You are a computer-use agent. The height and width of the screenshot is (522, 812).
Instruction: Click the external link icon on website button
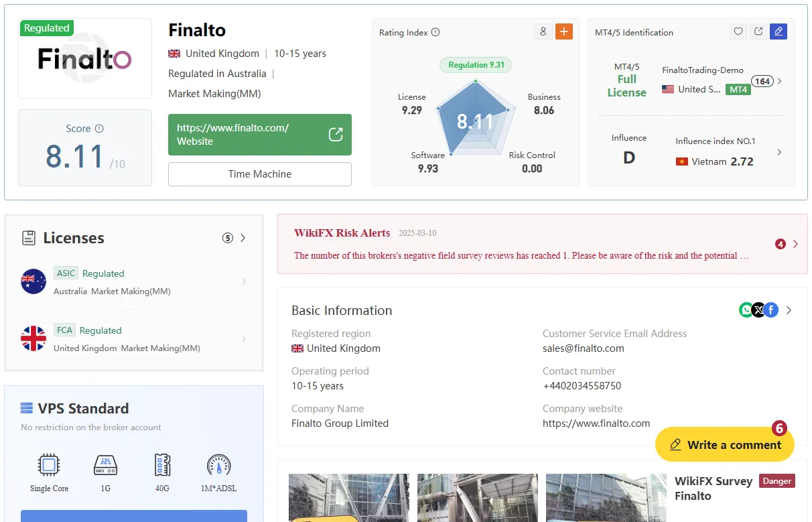point(336,135)
